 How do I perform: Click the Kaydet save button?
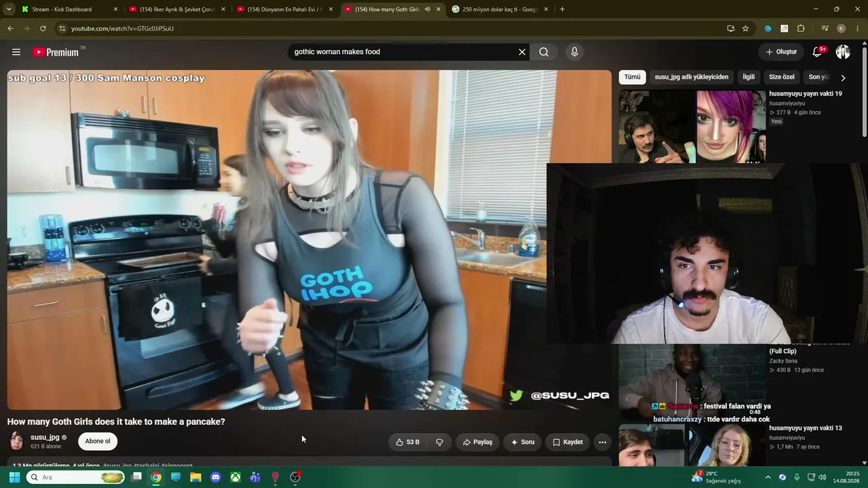568,442
